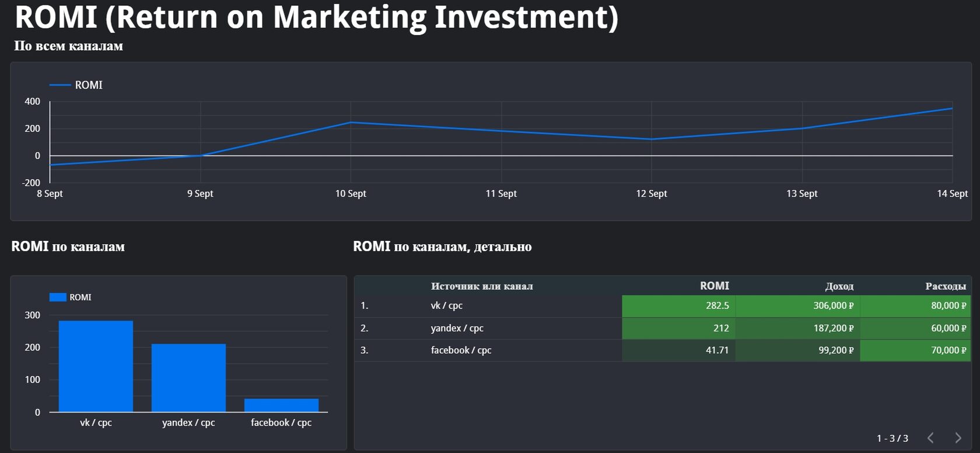Image resolution: width=980 pixels, height=453 pixels.
Task: Click the 1 - 3 / 3 pagination text
Action: point(892,438)
